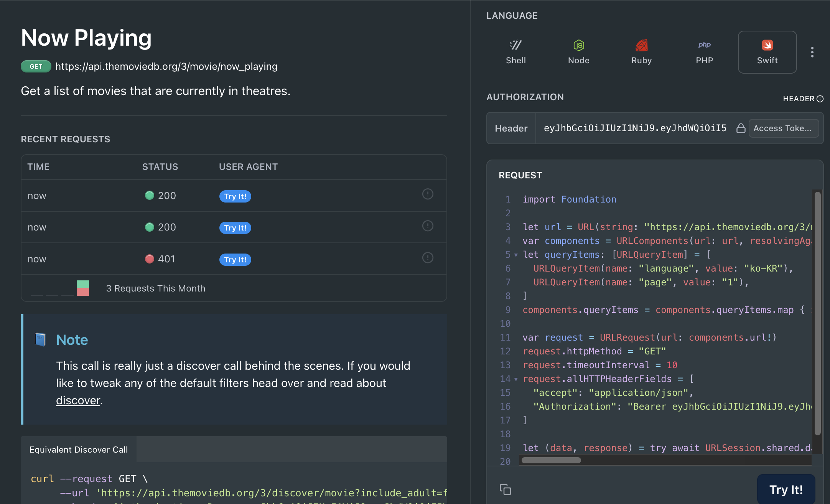Image resolution: width=830 pixels, height=504 pixels.
Task: Click the large Try It! button
Action: (x=786, y=489)
